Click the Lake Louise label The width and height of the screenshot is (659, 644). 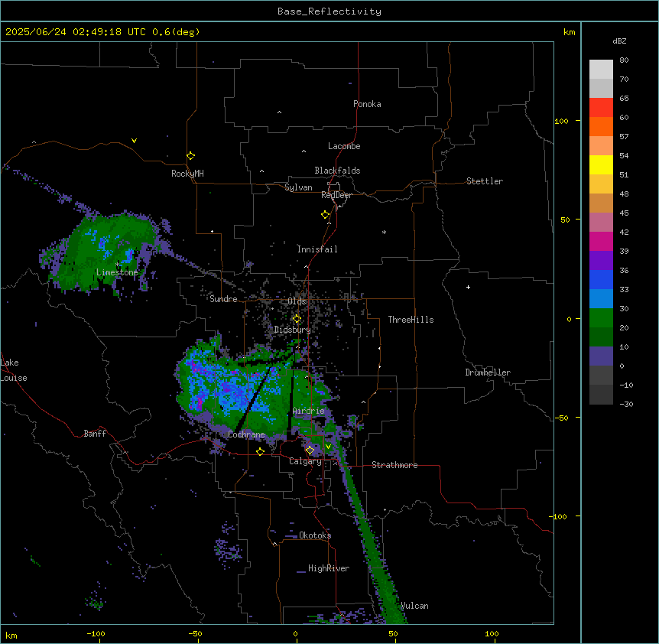tap(14, 370)
